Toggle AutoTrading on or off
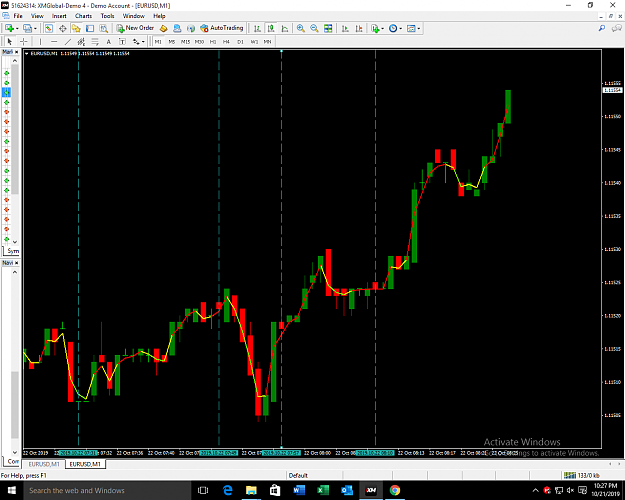This screenshot has width=625, height=500. pos(222,28)
